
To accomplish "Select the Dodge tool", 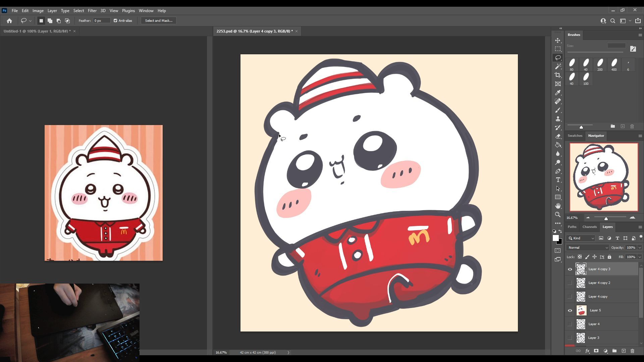I will pyautogui.click(x=558, y=162).
